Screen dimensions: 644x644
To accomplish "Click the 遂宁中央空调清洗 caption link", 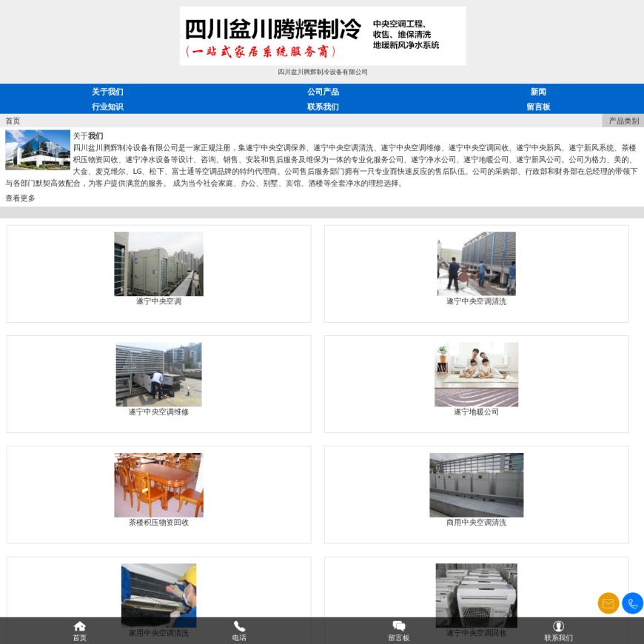I will 477,301.
